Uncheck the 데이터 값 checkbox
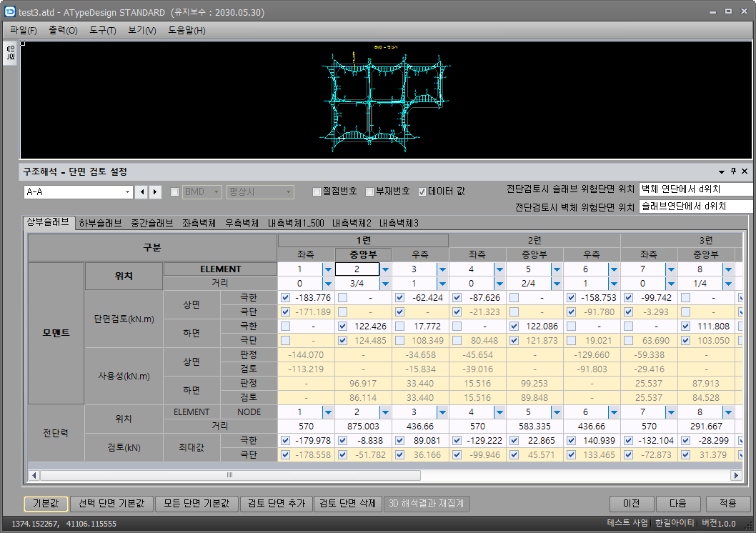This screenshot has height=533, width=756. click(x=422, y=191)
